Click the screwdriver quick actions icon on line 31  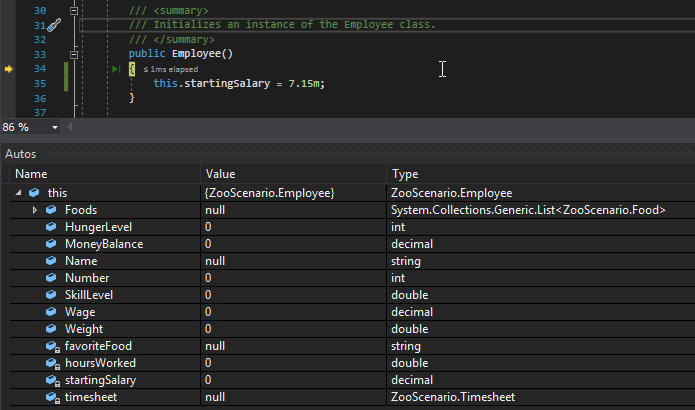pyautogui.click(x=55, y=24)
